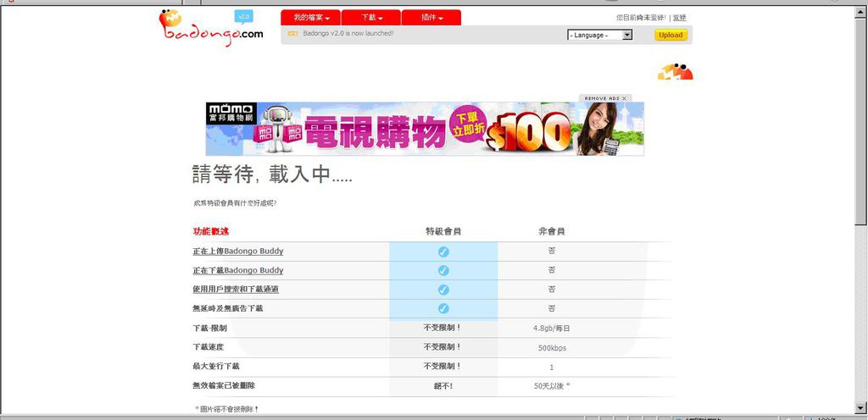Click the vertical scrollbar down arrow

tap(860, 408)
